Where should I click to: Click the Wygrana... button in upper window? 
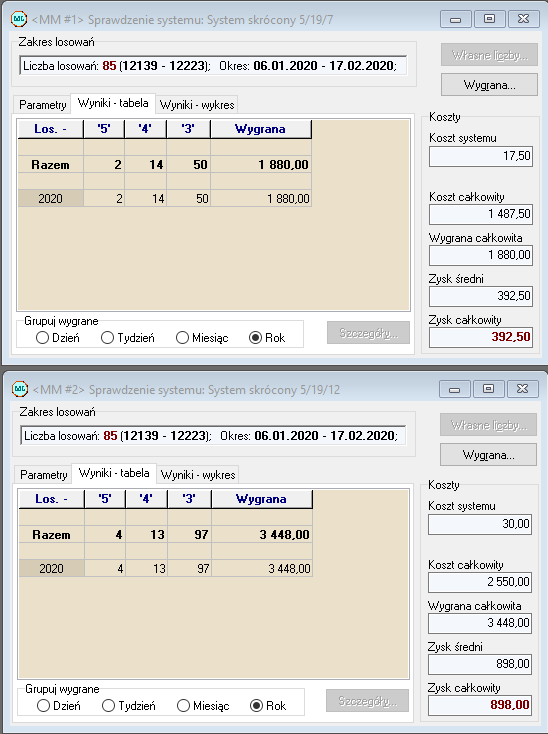(490, 85)
